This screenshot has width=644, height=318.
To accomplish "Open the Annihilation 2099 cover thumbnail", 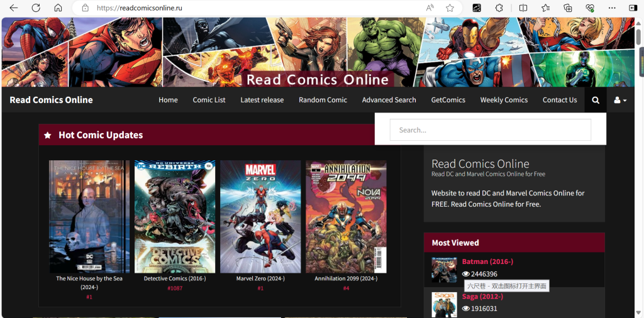I will point(346,217).
